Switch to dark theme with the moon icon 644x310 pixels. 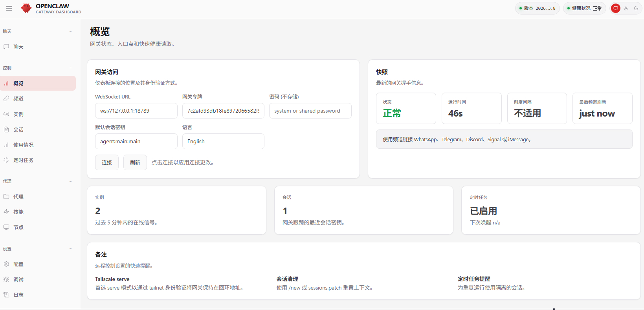tap(636, 8)
